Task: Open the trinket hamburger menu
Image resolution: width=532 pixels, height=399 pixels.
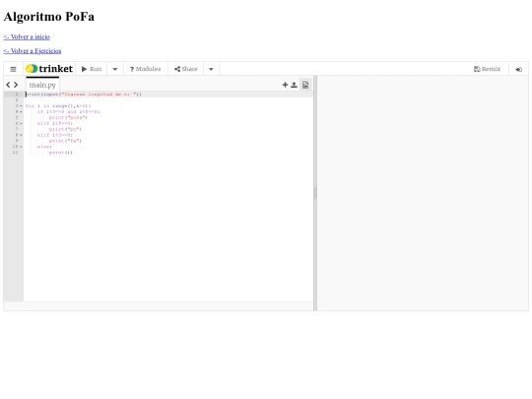Action: (13, 69)
